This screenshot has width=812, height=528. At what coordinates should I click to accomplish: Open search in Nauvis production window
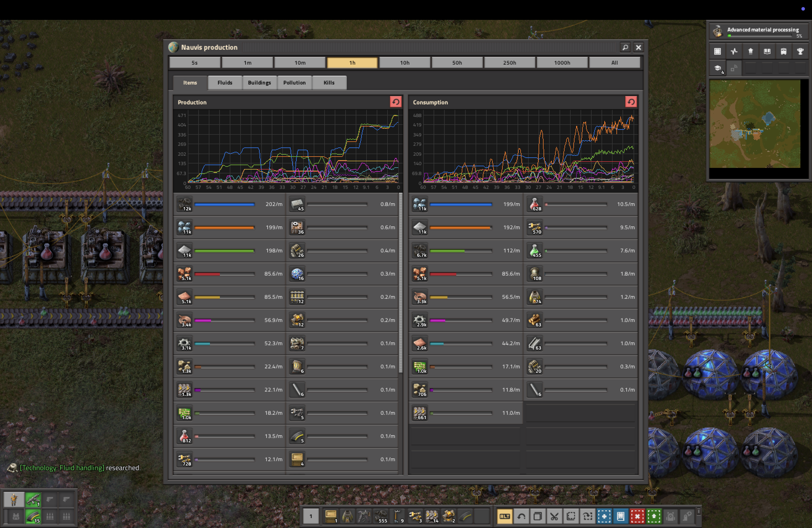(625, 47)
